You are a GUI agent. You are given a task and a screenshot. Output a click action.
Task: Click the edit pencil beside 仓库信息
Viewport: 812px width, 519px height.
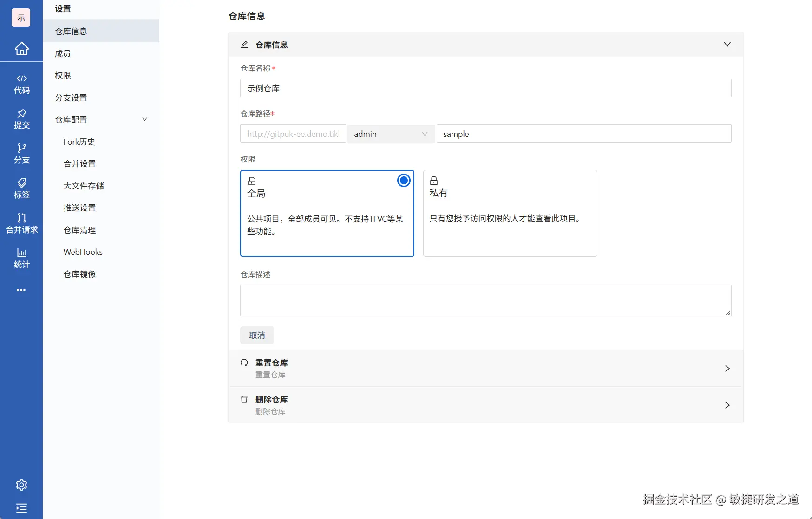click(244, 45)
